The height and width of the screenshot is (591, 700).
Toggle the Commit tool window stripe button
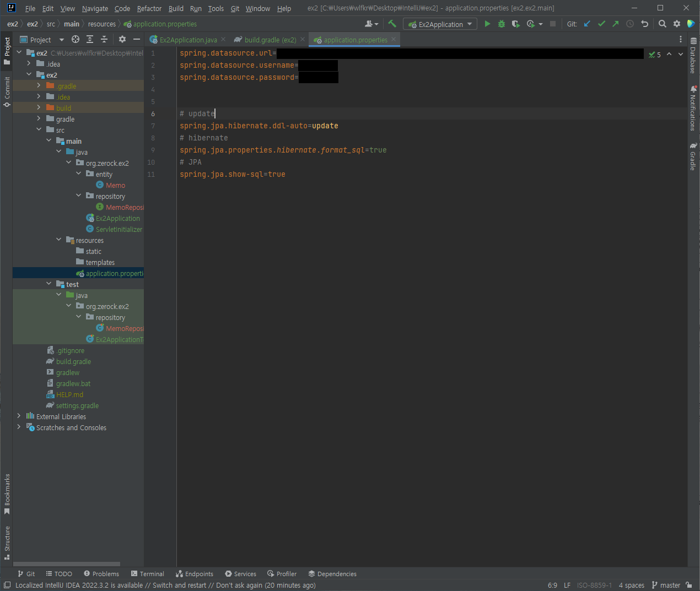tap(7, 91)
